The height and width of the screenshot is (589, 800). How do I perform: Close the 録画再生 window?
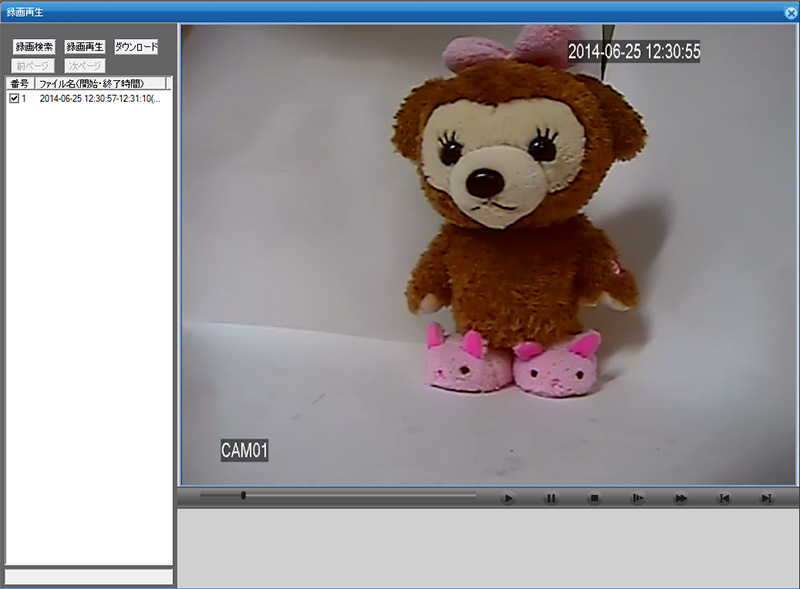[x=791, y=13]
